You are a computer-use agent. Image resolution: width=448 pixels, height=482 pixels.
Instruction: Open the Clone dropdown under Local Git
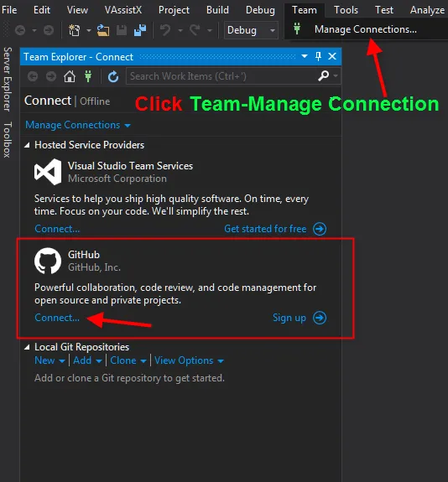(128, 360)
